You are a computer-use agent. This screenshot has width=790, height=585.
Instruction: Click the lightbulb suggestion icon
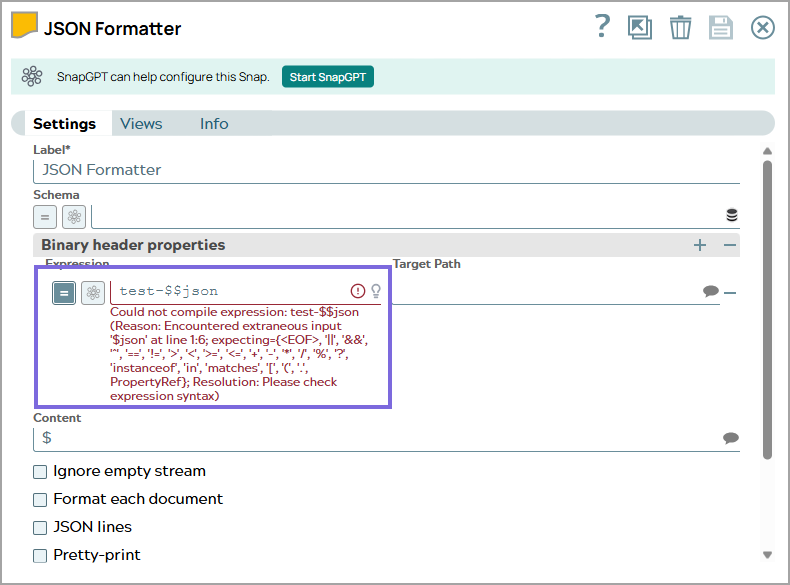[x=376, y=291]
